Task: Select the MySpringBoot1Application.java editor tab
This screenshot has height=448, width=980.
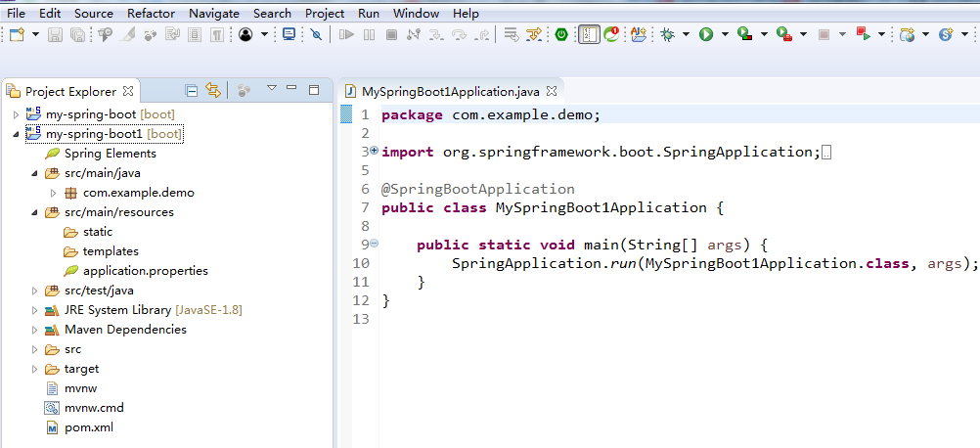Action: pyautogui.click(x=449, y=91)
